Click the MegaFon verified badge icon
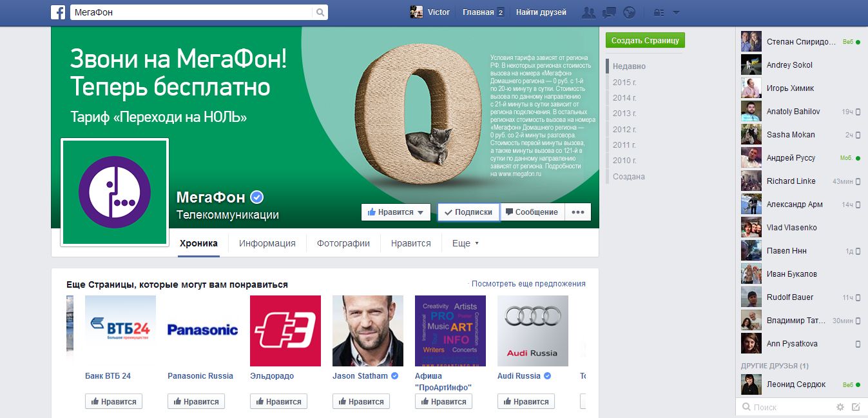The image size is (868, 418). tap(256, 197)
